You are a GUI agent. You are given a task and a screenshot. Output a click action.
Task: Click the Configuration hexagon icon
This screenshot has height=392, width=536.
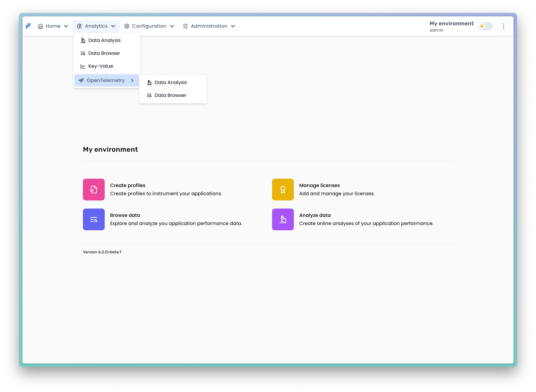(127, 26)
